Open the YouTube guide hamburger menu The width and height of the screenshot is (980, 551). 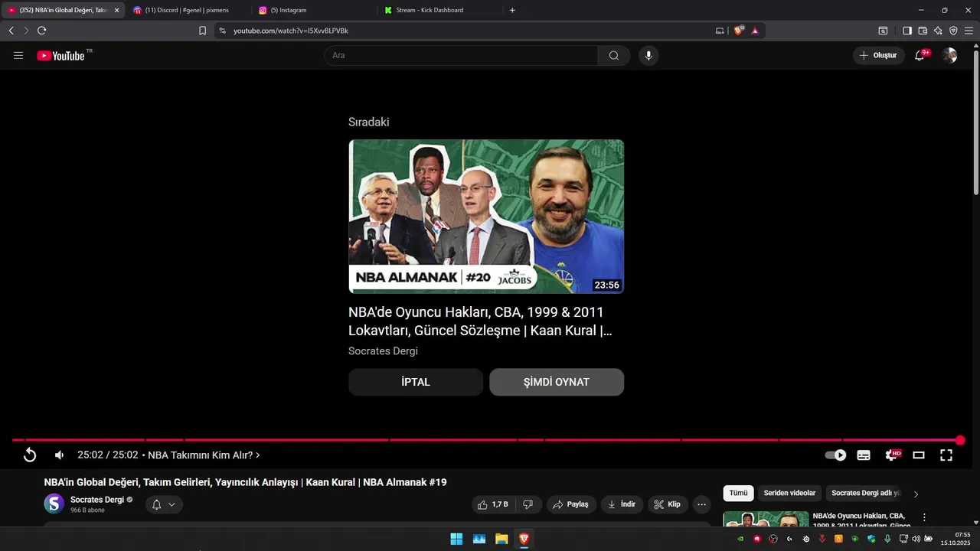point(18,56)
